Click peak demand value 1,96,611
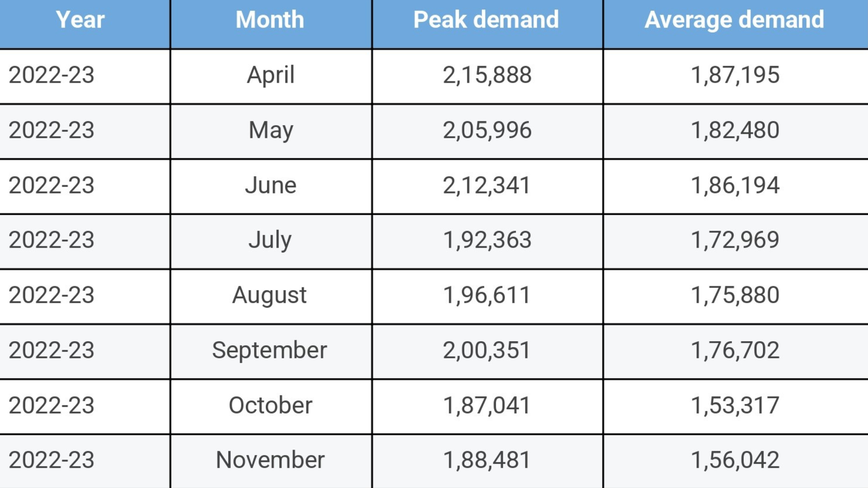 487,296
